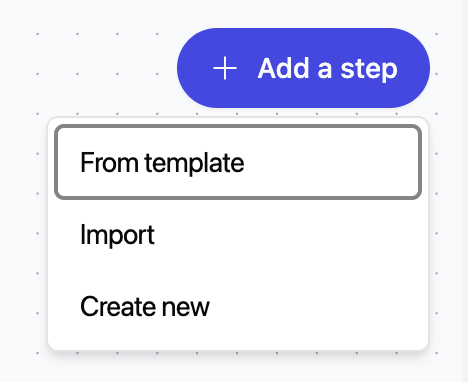The image size is (468, 382).
Task: Click the white plus symbol on blue button
Action: [x=225, y=68]
